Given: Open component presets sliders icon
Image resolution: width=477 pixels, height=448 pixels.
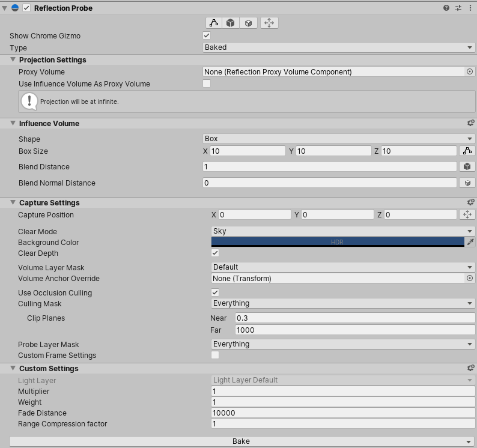Looking at the screenshot, I should 458,8.
